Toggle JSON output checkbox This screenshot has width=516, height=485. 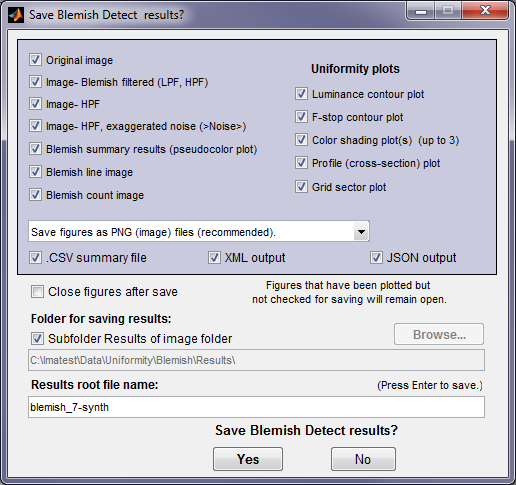376,258
